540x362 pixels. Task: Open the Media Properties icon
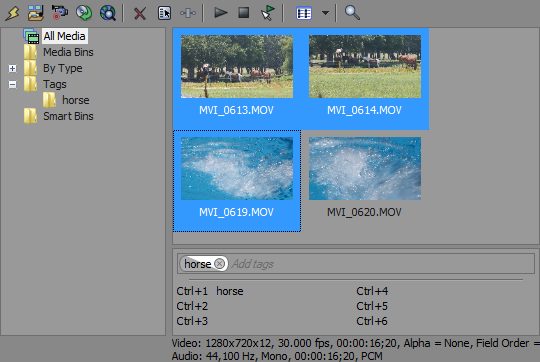tap(164, 13)
